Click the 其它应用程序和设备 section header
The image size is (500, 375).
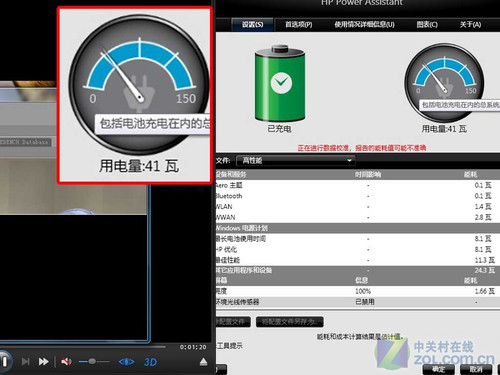coord(358,270)
